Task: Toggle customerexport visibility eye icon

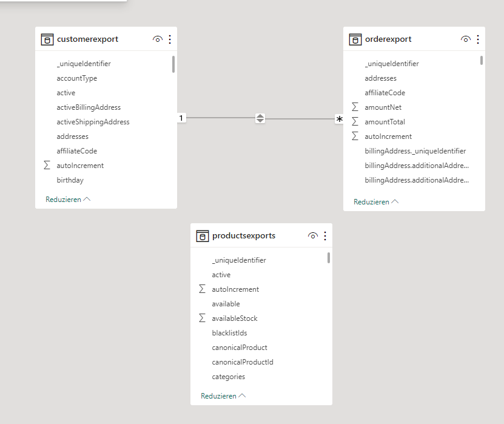Action: (158, 39)
